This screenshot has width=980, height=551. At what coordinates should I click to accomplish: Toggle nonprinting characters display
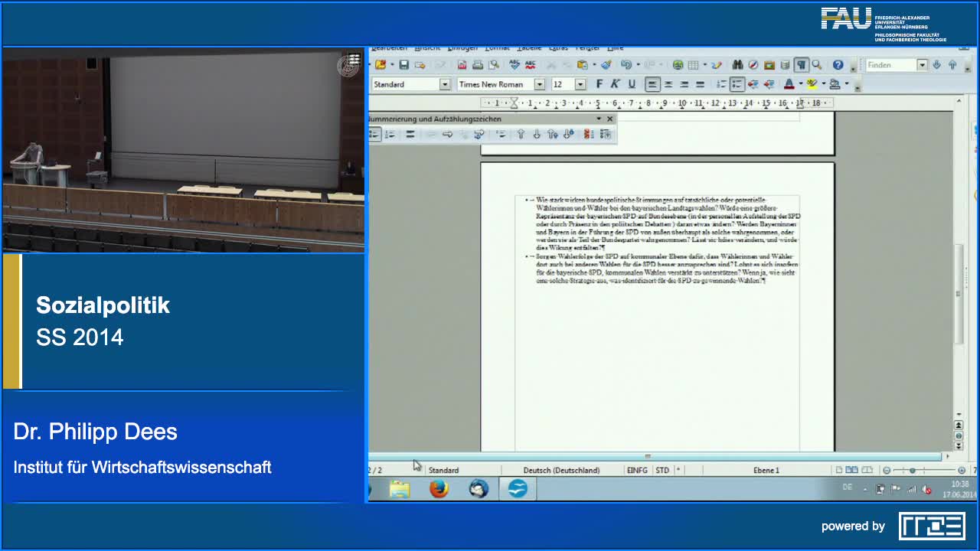click(x=801, y=64)
